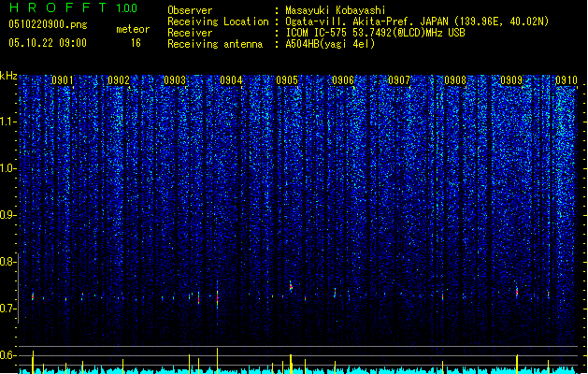
Task: Click the 0.9 kHz axis label
Action: click(x=8, y=215)
